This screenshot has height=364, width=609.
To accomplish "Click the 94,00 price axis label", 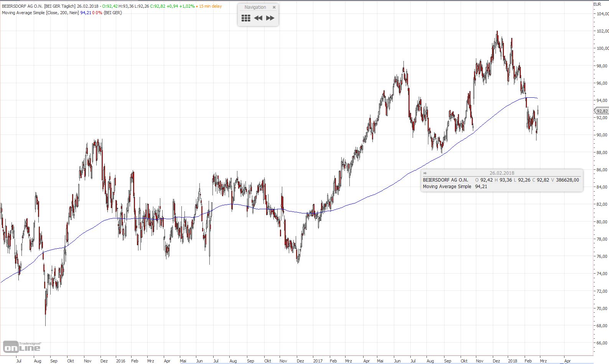I will point(602,100).
